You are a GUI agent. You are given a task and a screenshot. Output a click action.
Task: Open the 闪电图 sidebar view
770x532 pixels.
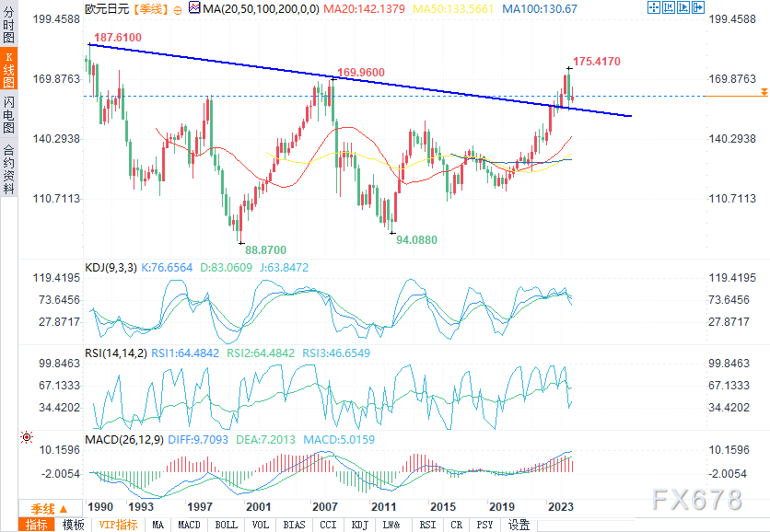(x=8, y=115)
